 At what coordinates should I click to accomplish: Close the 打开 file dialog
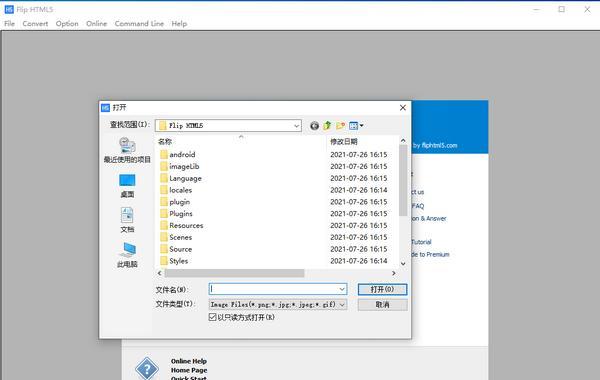(x=403, y=108)
